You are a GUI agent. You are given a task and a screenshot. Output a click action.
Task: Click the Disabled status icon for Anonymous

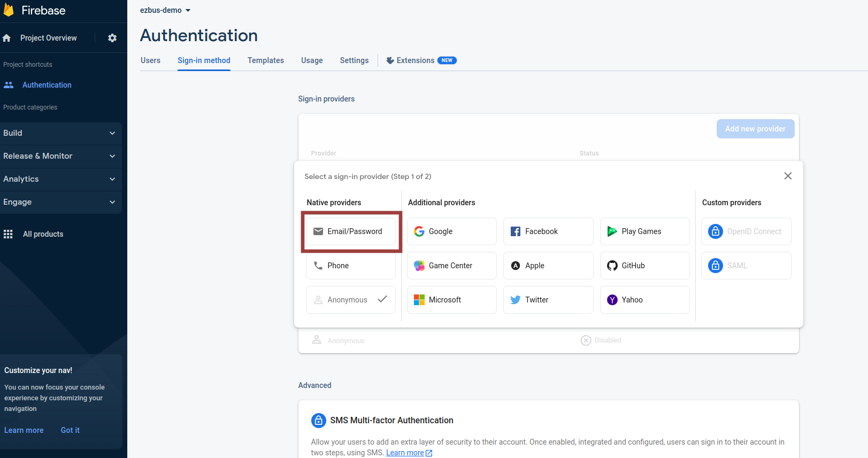[586, 340]
